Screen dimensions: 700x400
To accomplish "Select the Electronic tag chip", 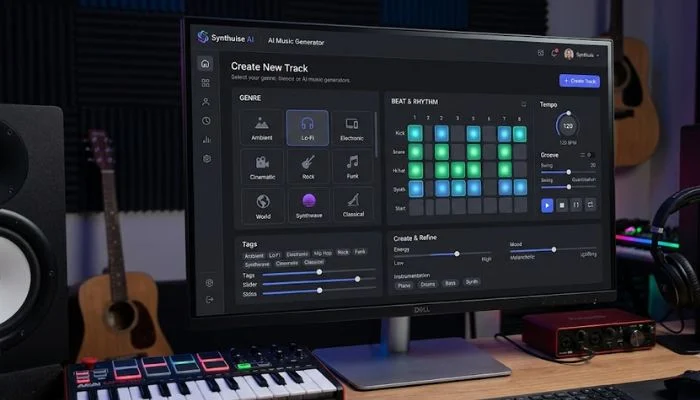I will click(297, 254).
